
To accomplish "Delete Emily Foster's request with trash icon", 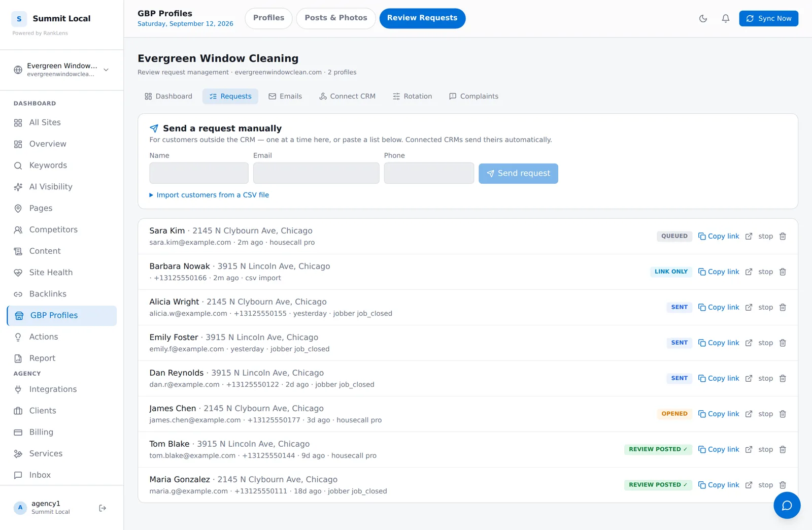I will [x=783, y=343].
